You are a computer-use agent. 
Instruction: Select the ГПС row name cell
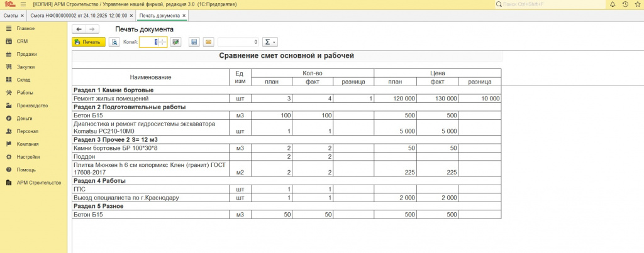[151, 190]
